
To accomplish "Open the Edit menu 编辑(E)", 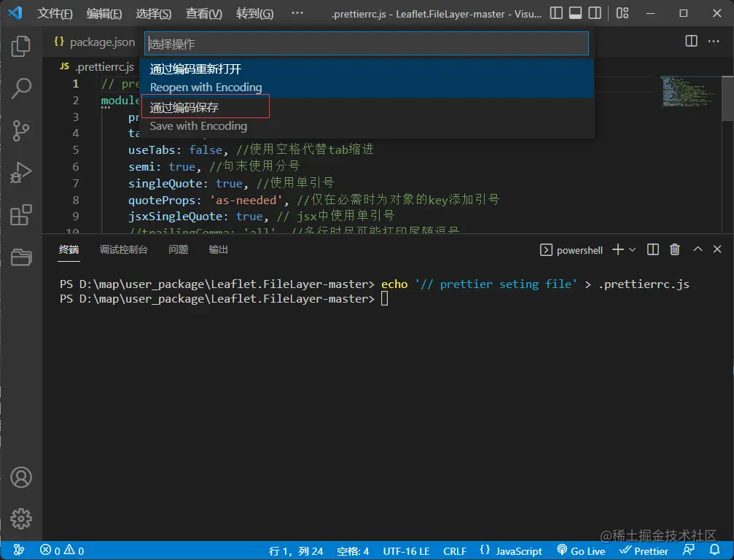I will pyautogui.click(x=104, y=14).
